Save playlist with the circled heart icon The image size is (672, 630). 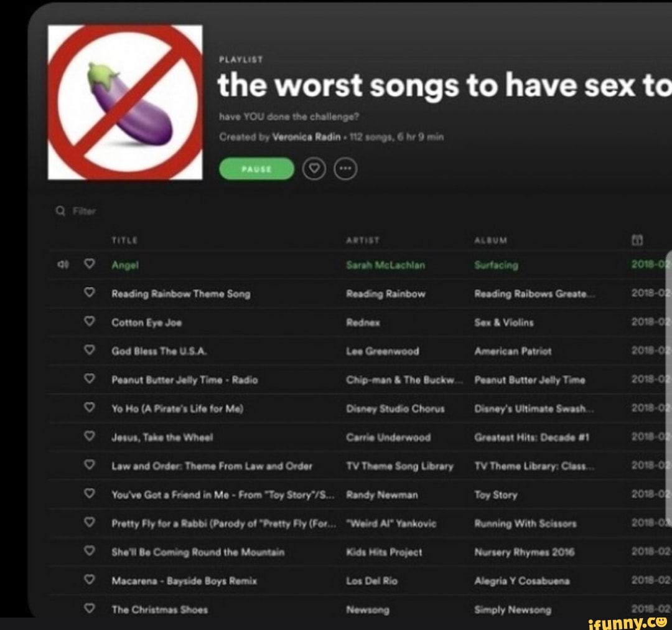click(x=314, y=169)
